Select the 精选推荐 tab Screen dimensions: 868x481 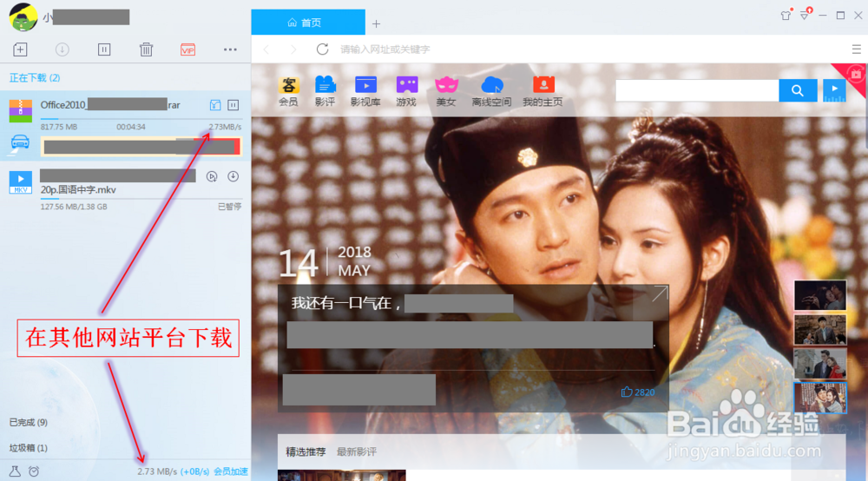(x=306, y=451)
